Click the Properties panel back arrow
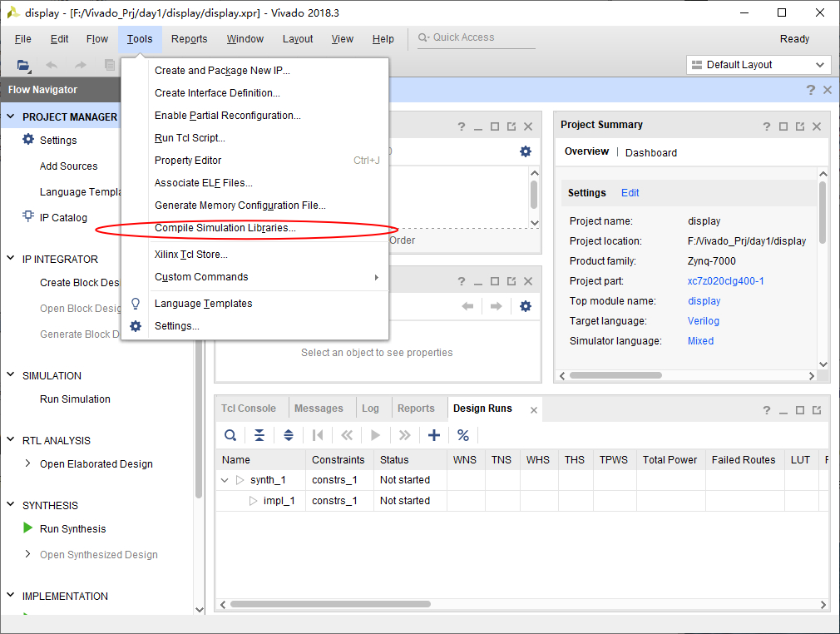The height and width of the screenshot is (634, 840). [467, 306]
